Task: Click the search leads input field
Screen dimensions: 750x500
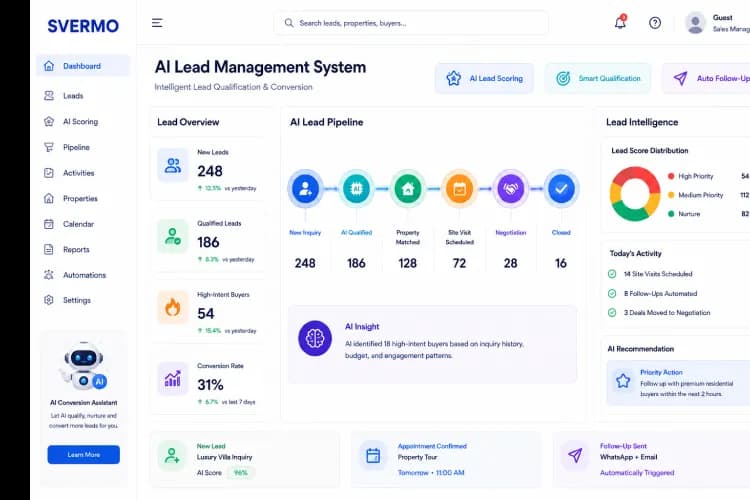Action: 411,23
